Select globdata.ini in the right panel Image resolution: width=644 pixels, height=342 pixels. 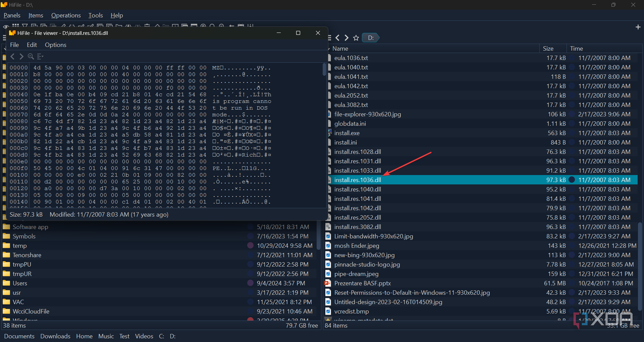pyautogui.click(x=481, y=124)
